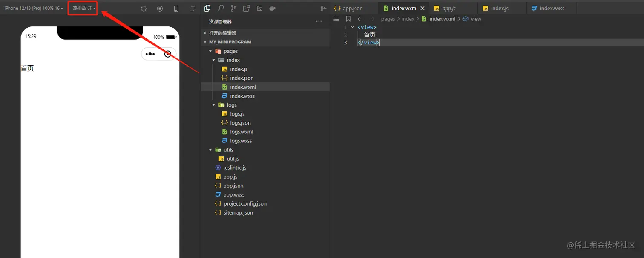
Task: Click the 15:29 time in simulator
Action: coord(31,36)
